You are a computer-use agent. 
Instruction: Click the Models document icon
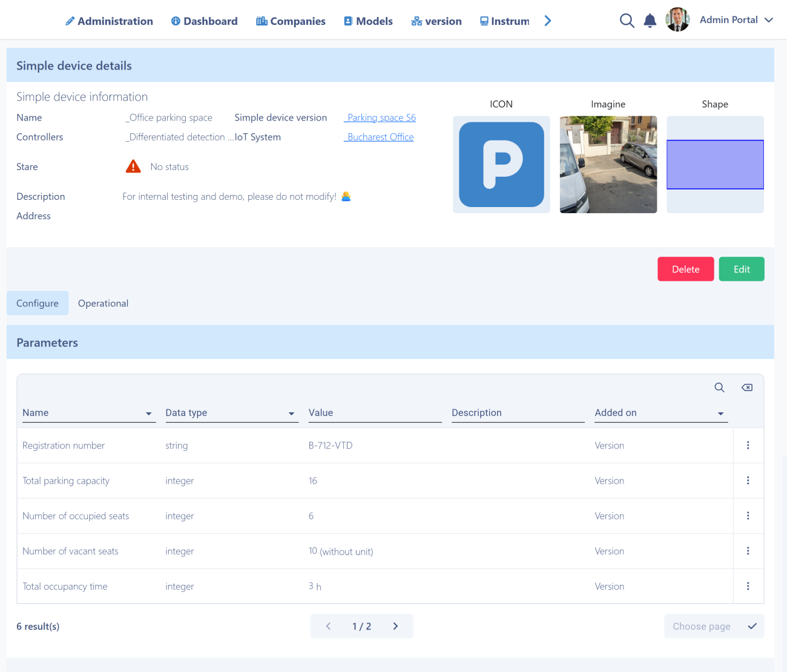click(347, 21)
